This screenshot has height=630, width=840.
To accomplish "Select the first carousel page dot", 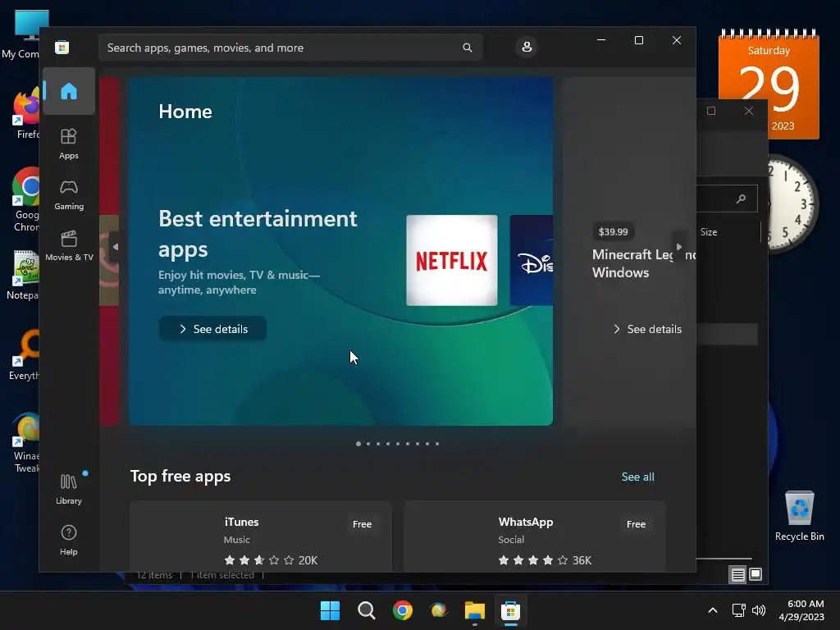I will click(x=358, y=444).
